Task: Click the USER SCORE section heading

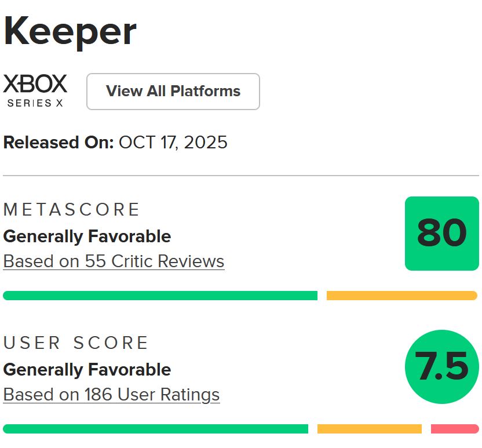Action: (76, 343)
